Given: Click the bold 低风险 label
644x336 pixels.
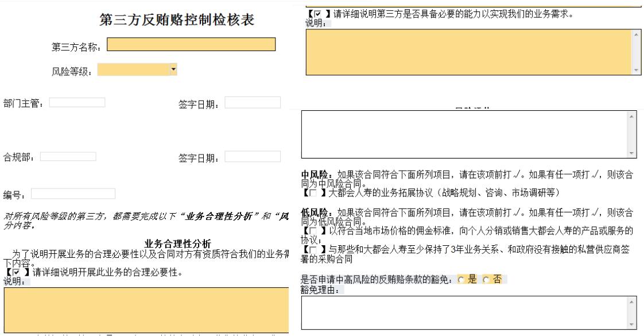Looking at the screenshot, I should click(x=315, y=213).
